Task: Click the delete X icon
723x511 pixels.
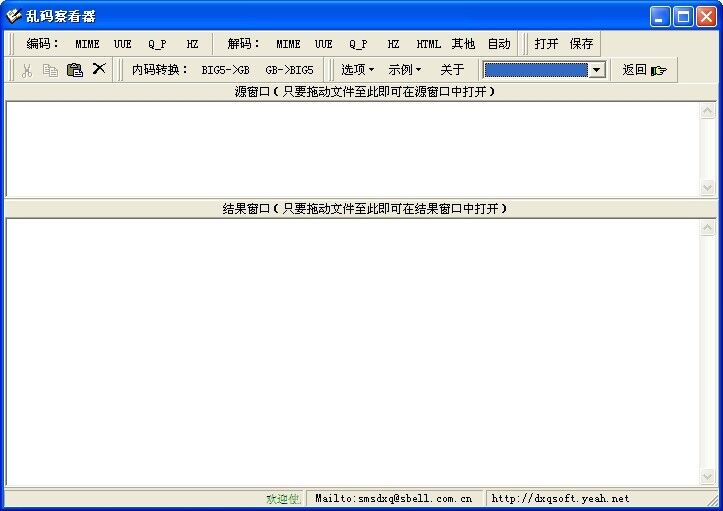Action: [x=99, y=69]
